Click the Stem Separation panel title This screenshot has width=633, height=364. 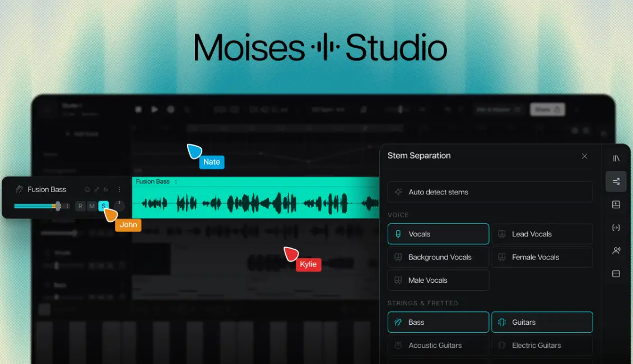point(419,156)
